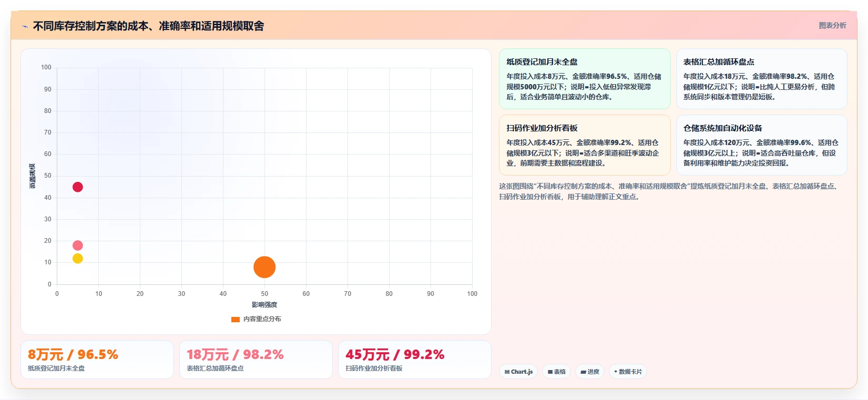Select the yellow bubble in chart

coord(78,259)
